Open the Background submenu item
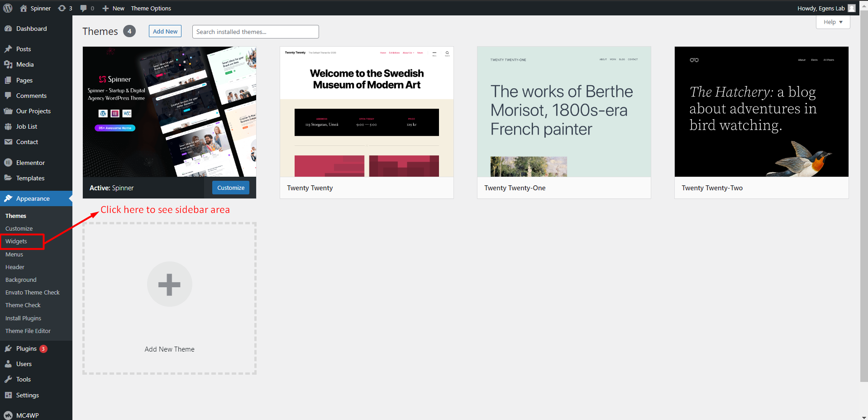The image size is (868, 420). coord(21,280)
